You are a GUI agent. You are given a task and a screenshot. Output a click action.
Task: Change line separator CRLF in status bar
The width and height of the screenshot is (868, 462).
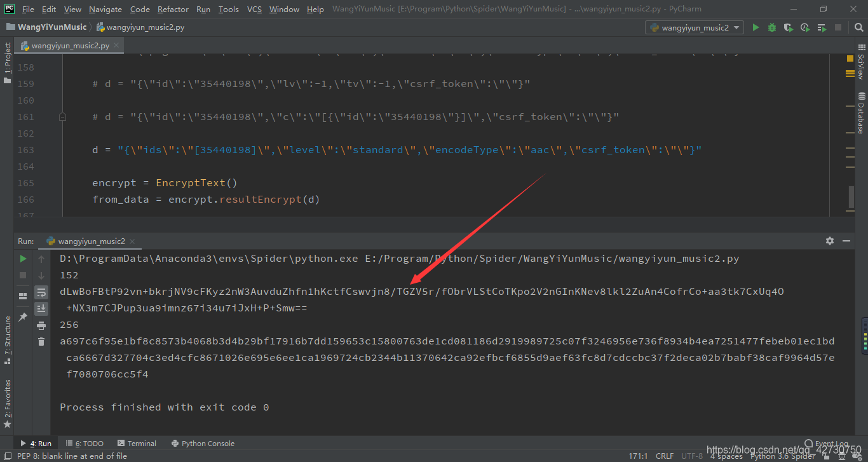665,456
